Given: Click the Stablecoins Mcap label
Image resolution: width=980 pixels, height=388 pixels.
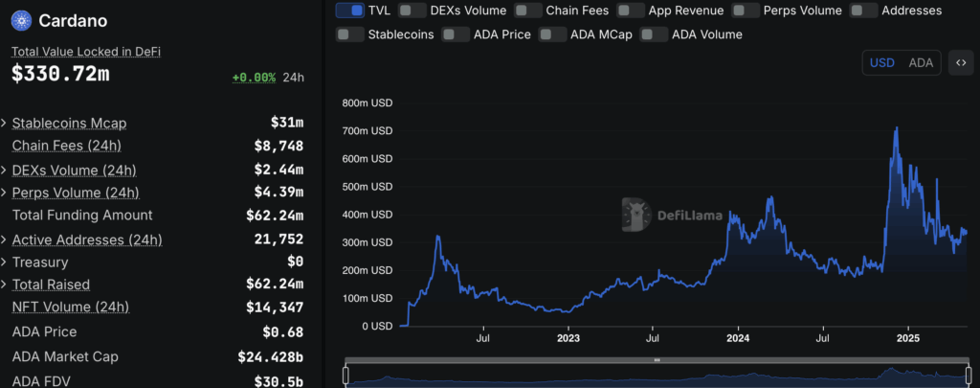Looking at the screenshot, I should coord(69,124).
